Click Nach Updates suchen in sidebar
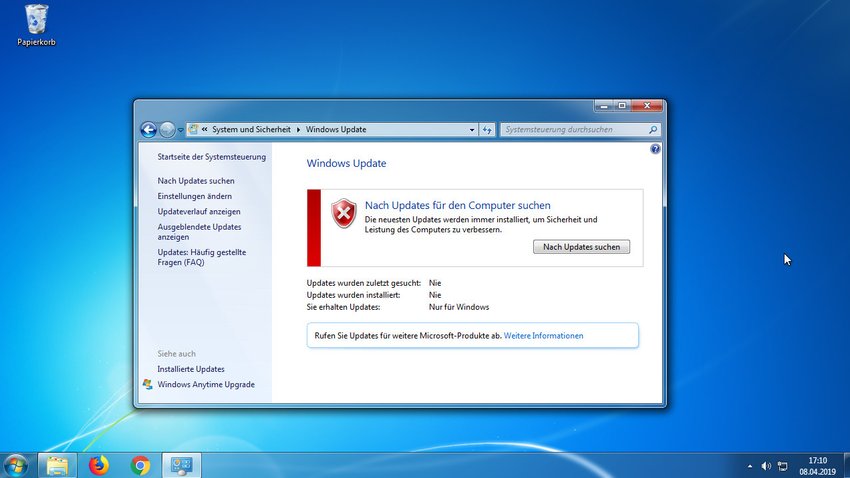Viewport: 850px width, 478px height. coord(196,180)
